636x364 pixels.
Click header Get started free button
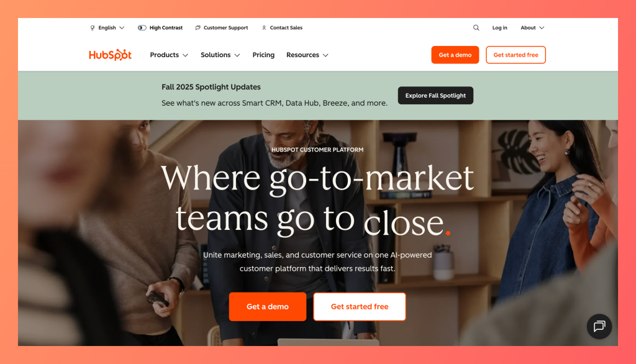(x=516, y=55)
